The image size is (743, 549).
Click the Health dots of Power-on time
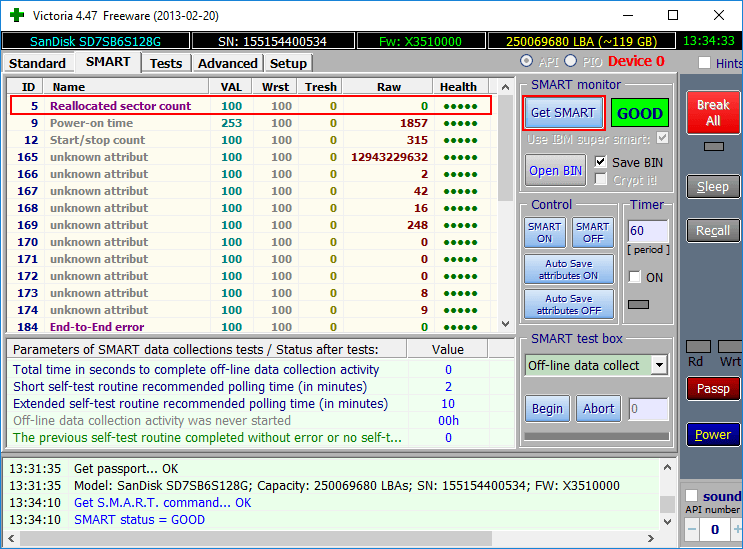pyautogui.click(x=460, y=124)
